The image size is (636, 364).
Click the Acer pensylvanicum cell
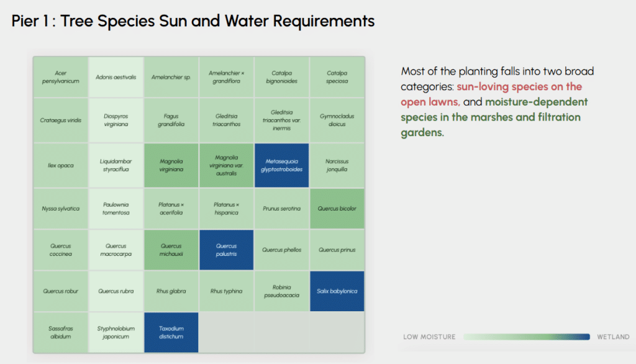pyautogui.click(x=60, y=77)
